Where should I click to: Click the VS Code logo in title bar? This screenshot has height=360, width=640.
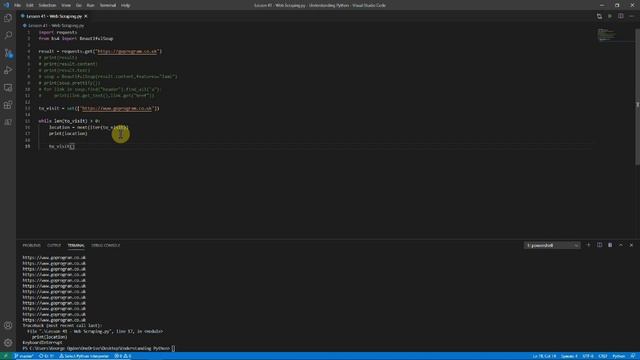[6, 5]
